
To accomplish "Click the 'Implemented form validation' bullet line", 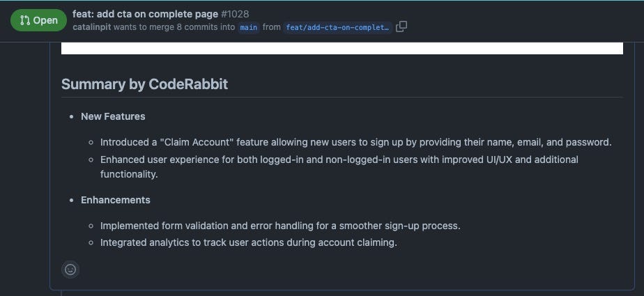I will tap(280, 226).
